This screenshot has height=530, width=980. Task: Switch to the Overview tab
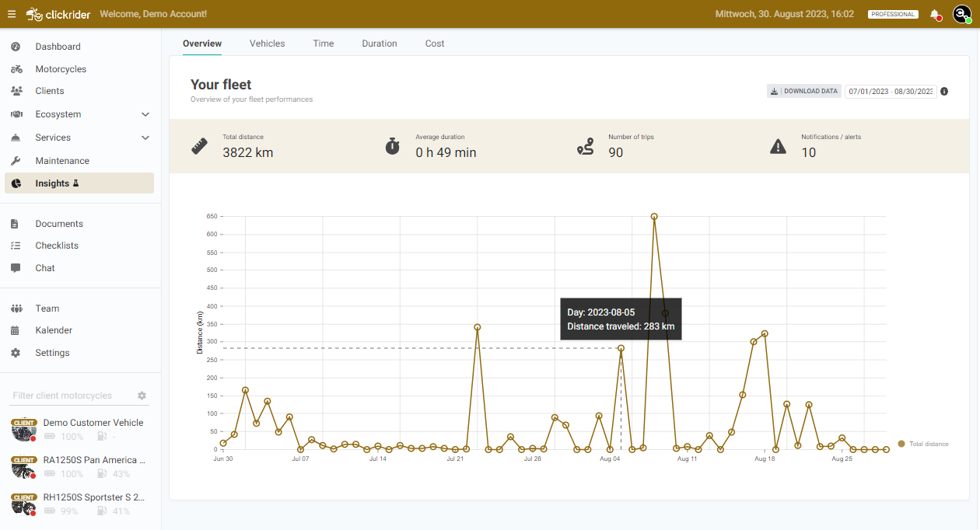[202, 44]
